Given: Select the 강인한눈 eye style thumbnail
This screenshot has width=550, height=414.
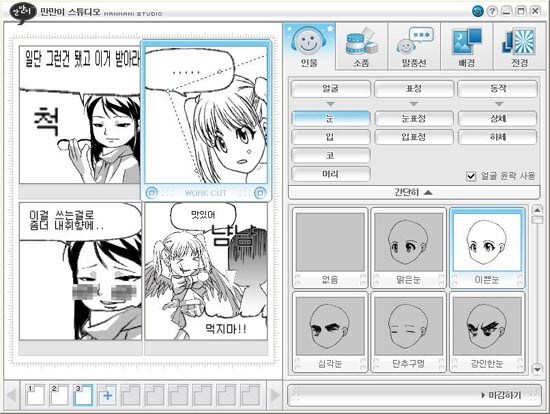Looking at the screenshot, I should click(x=487, y=332).
